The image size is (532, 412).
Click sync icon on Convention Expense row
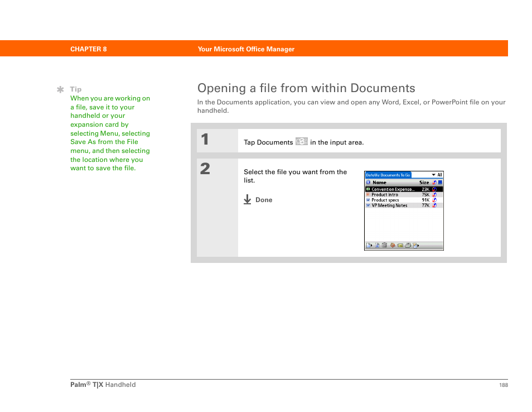[434, 189]
